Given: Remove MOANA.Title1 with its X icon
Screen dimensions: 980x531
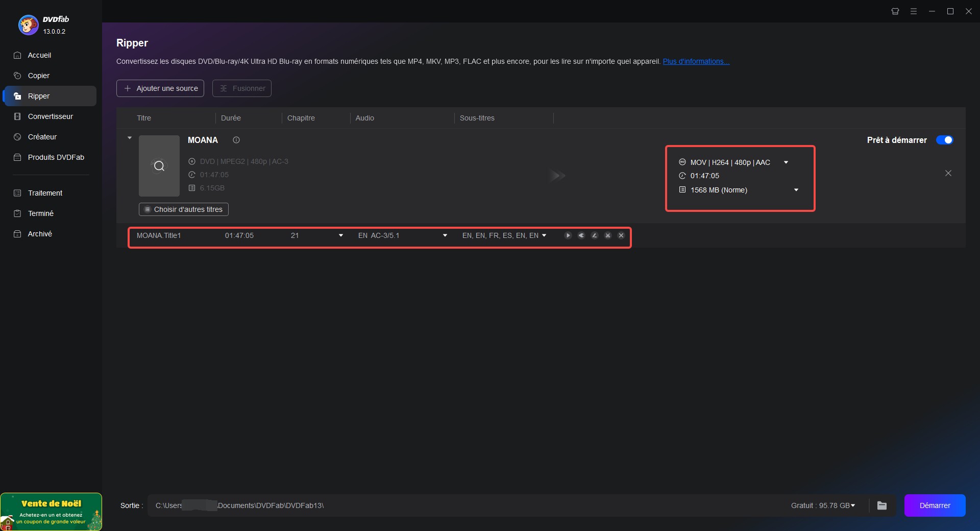Looking at the screenshot, I should tap(621, 235).
